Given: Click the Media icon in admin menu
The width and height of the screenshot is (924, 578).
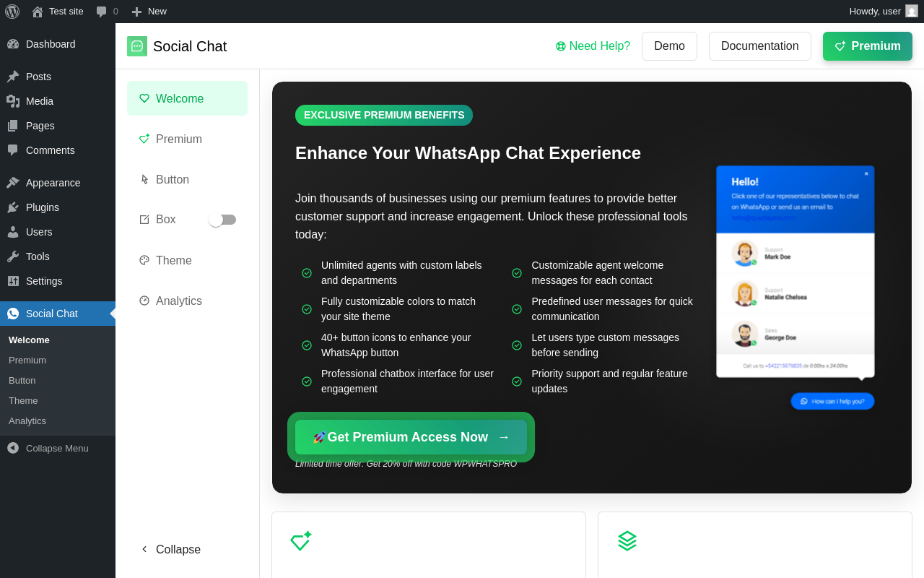Looking at the screenshot, I should pyautogui.click(x=13, y=101).
